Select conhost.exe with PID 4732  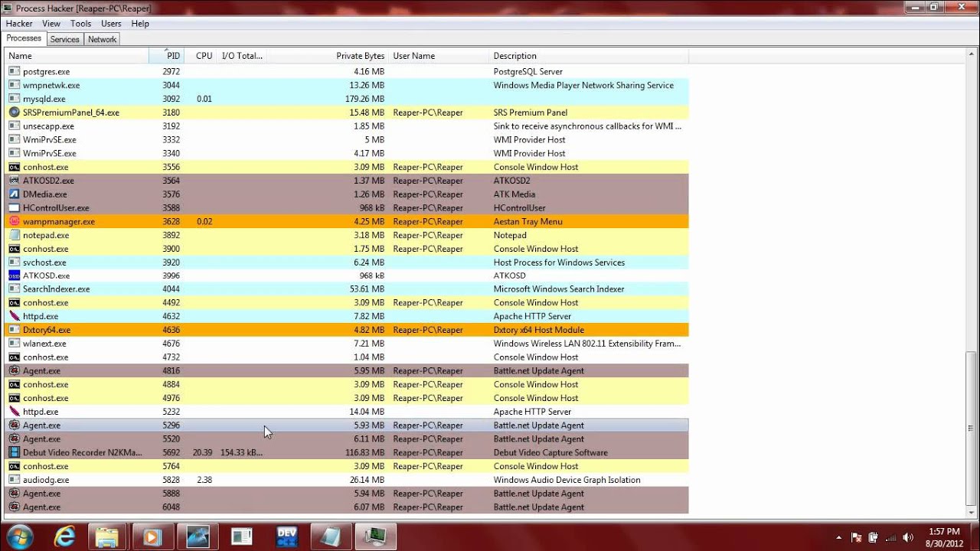[x=347, y=357]
